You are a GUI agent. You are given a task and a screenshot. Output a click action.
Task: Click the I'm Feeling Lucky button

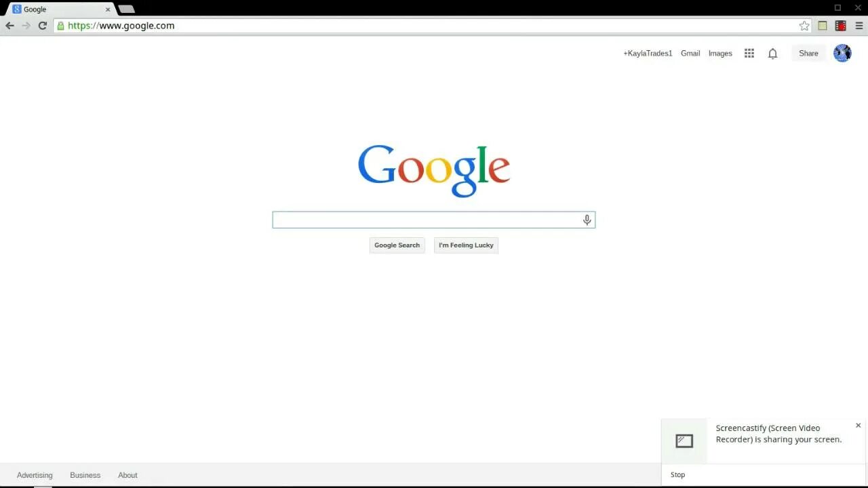pos(467,245)
